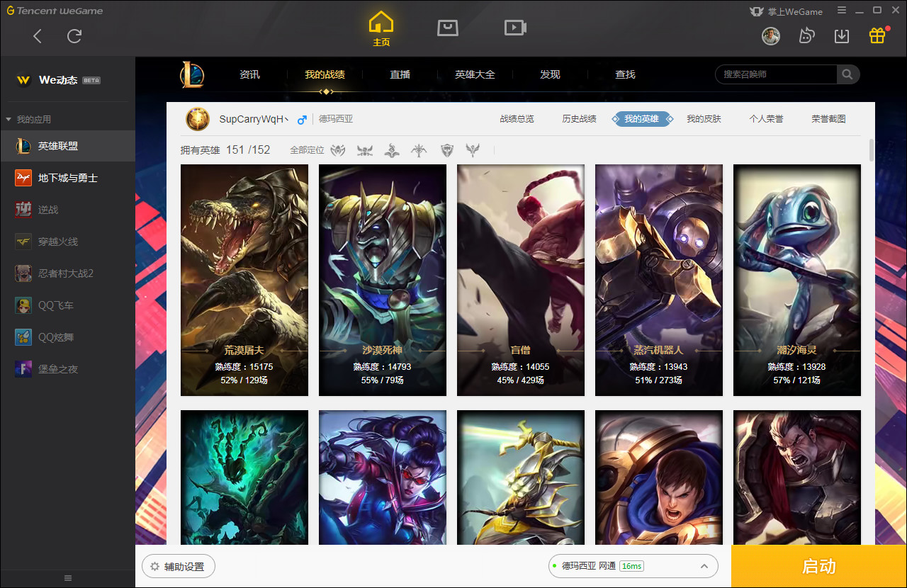Screen dimensions: 907x588
Task: Select 穿越火线 in the sidebar
Action: tap(67, 242)
